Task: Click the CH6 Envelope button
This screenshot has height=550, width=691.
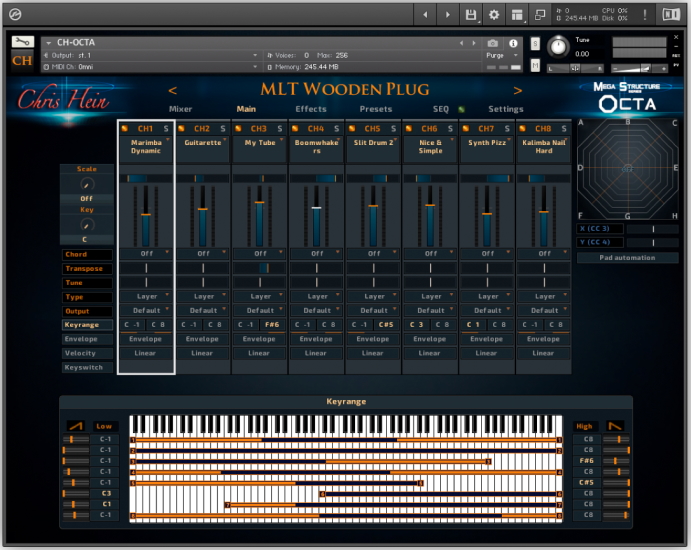Action: [x=430, y=339]
